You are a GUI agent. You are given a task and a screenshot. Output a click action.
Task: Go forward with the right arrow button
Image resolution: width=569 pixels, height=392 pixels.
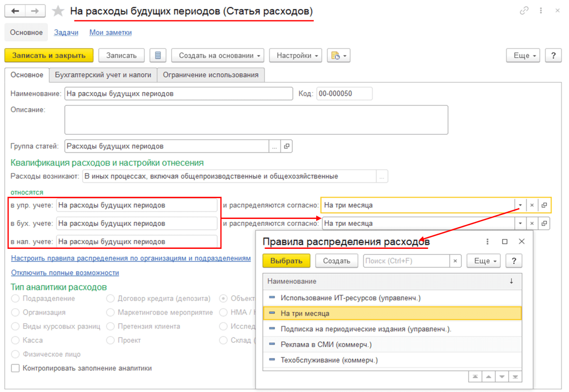36,11
